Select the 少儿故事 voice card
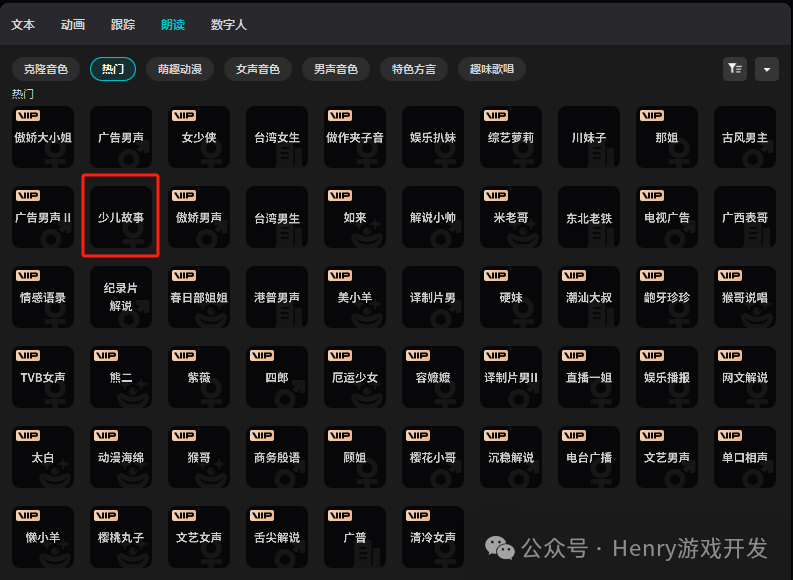Viewport: 793px width, 580px height. (121, 217)
